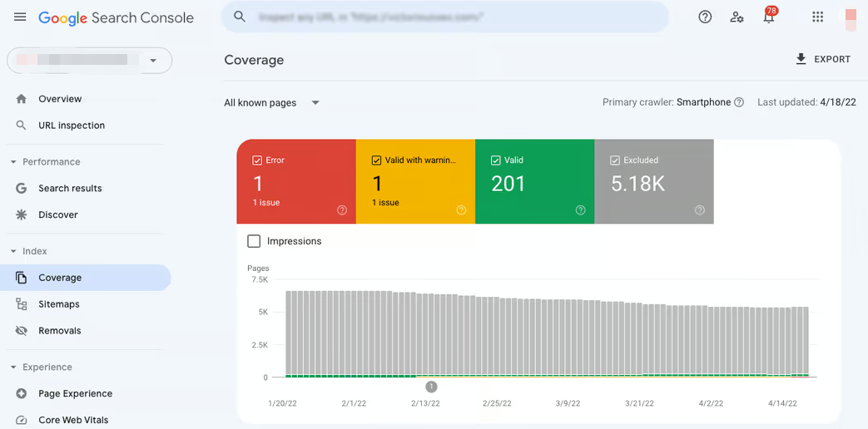Open the hamburger main menu

pyautogui.click(x=20, y=17)
